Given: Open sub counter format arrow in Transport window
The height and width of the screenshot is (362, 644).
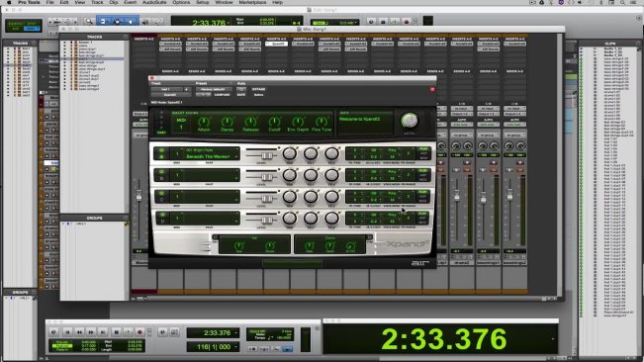Looking at the screenshot, I should [235, 347].
